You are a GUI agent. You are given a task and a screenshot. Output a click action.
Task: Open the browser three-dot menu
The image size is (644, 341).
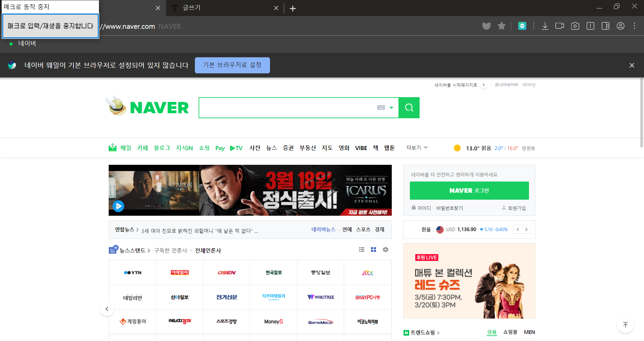click(634, 26)
